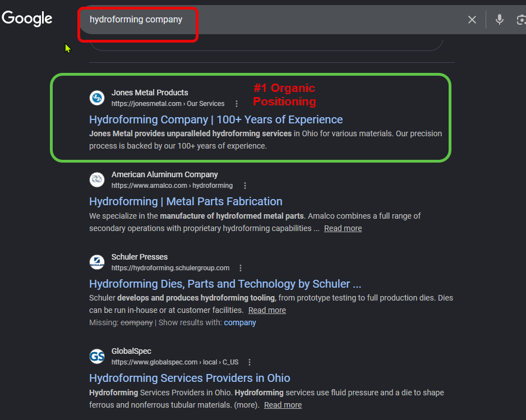This screenshot has height=420, width=526.
Task: Open three-dot menu for Schuler Presses result
Action: [241, 268]
